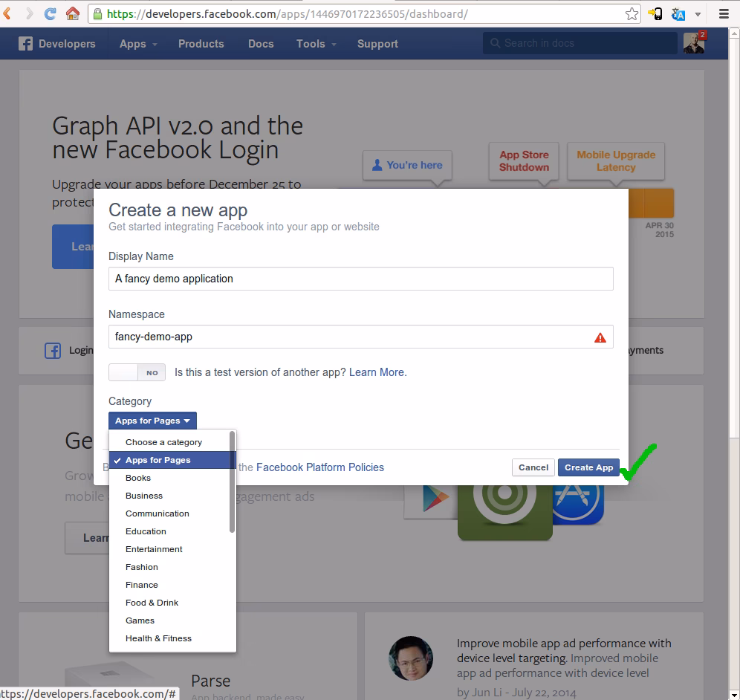Image resolution: width=740 pixels, height=700 pixels.
Task: Open Improve mobile app ad performance article
Action: (564, 650)
